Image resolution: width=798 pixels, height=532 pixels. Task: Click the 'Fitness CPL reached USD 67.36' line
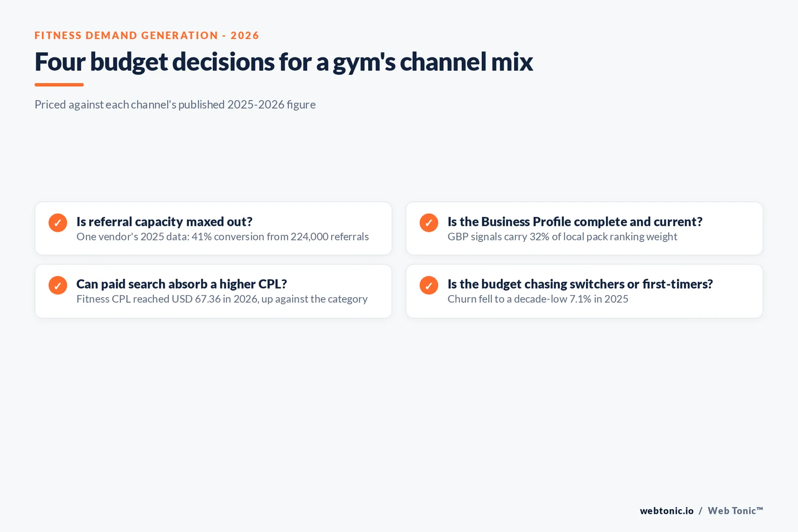pyautogui.click(x=222, y=299)
